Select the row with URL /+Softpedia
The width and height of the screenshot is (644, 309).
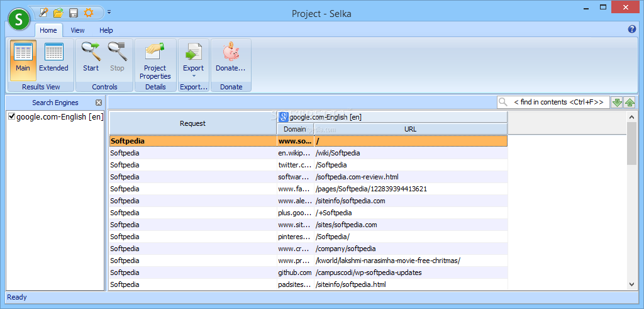(x=308, y=213)
